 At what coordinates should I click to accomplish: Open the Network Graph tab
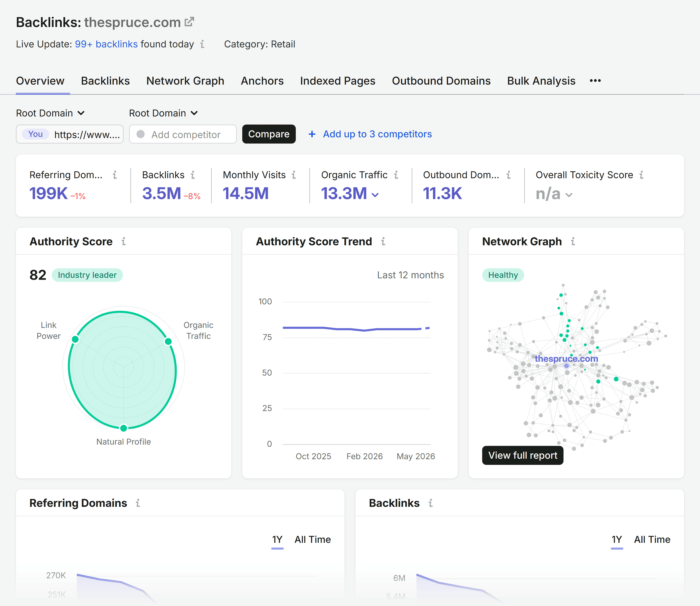(x=185, y=81)
